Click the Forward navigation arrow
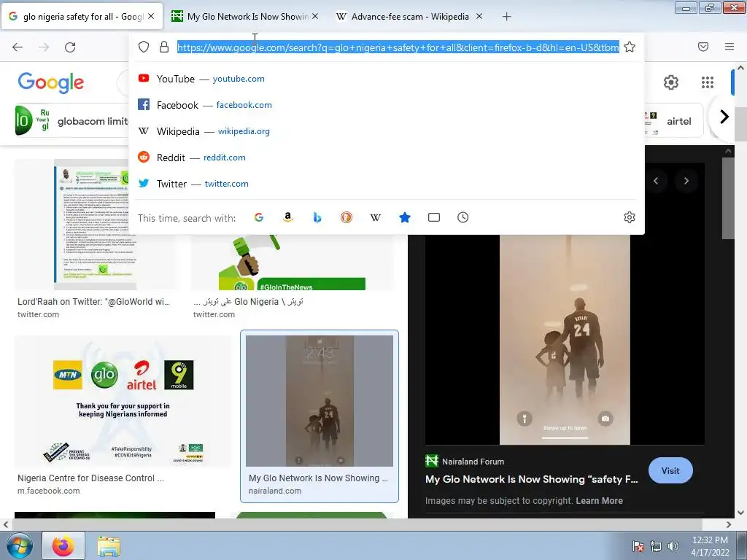This screenshot has width=747, height=560. (44, 47)
